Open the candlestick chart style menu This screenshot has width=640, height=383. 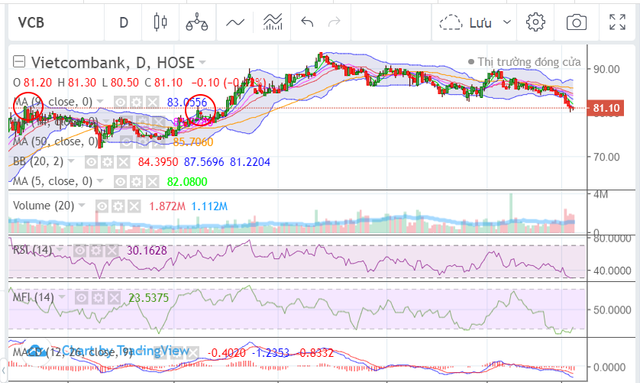tap(160, 22)
